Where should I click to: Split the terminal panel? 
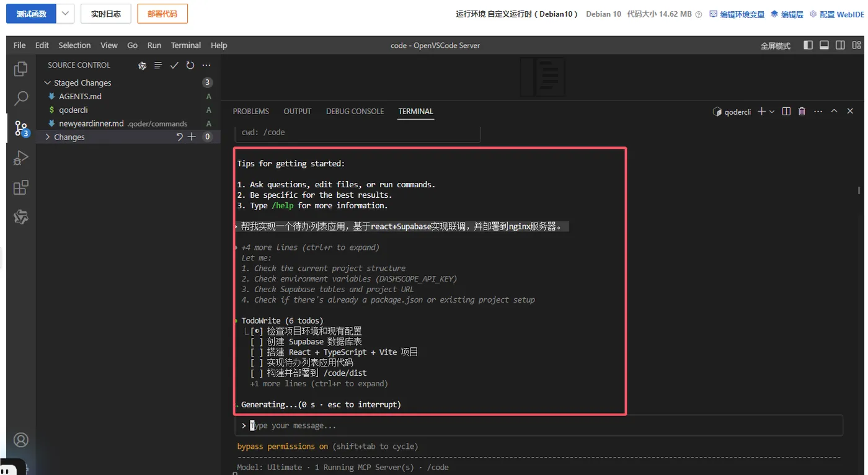tap(786, 112)
